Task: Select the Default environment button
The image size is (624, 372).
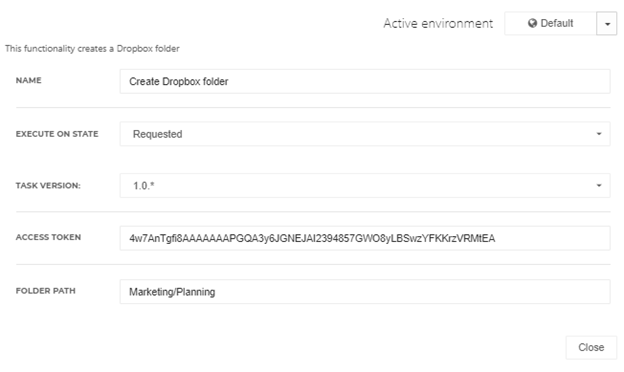Action: point(550,23)
